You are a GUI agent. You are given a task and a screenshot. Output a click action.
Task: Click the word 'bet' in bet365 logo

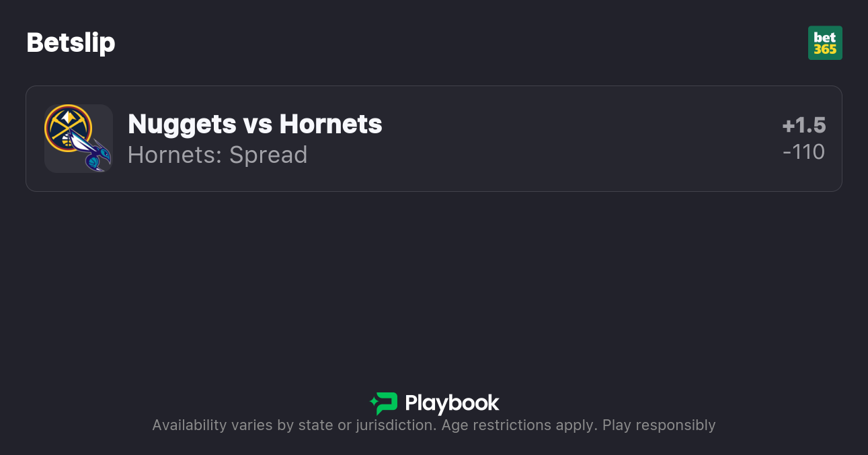coord(825,38)
